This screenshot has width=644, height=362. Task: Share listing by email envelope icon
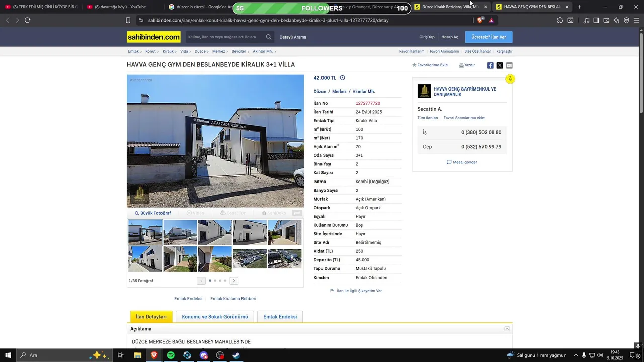pyautogui.click(x=509, y=65)
